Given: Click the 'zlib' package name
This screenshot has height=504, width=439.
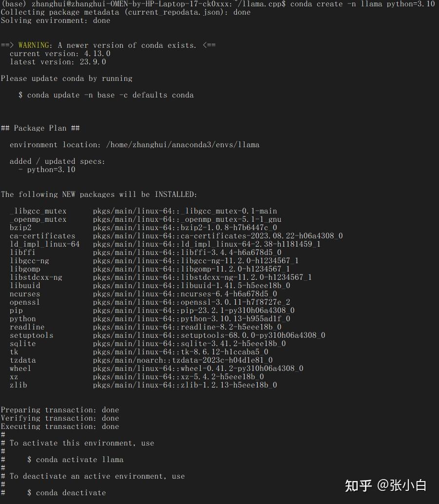Looking at the screenshot, I should [x=19, y=385].
